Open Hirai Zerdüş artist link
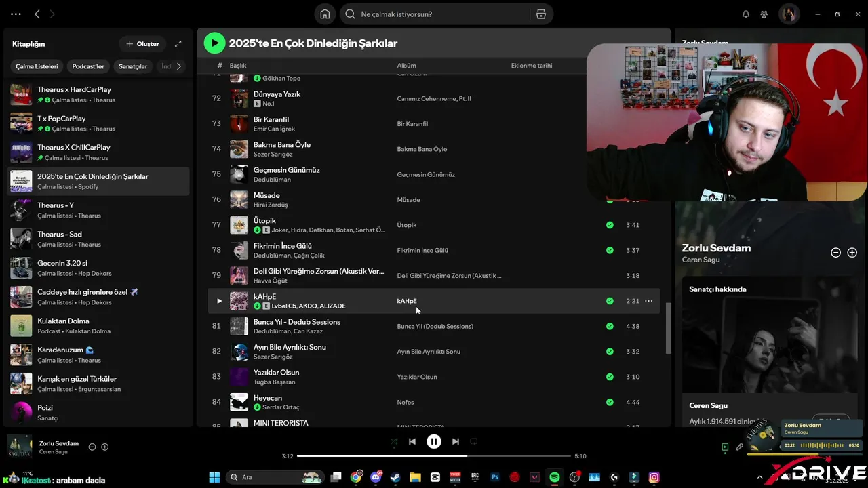 tap(271, 205)
